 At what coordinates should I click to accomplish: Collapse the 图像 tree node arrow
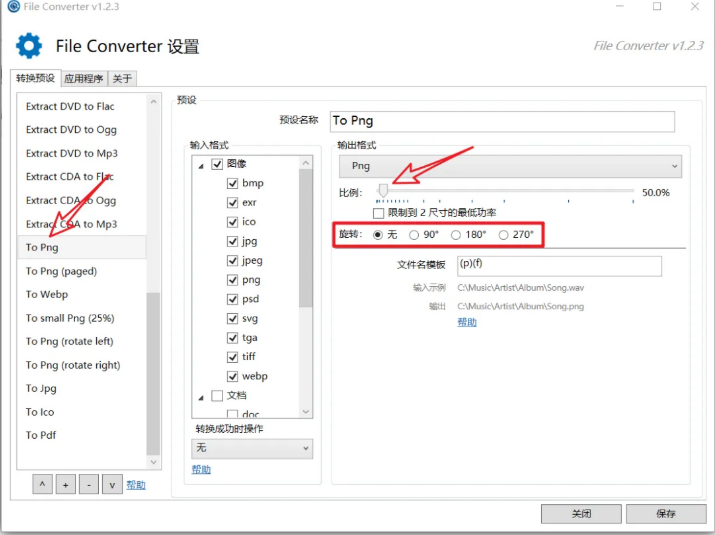point(201,166)
